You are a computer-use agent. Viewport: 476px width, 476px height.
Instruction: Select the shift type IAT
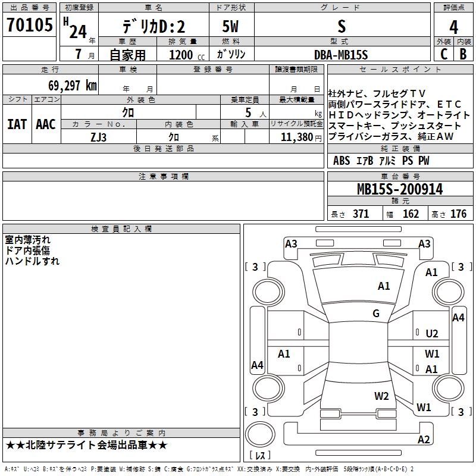click(17, 124)
